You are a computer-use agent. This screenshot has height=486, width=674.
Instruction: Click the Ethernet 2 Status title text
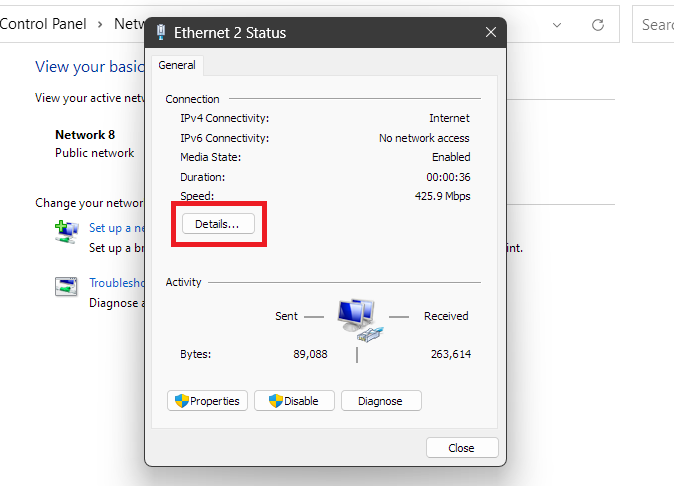click(x=230, y=33)
